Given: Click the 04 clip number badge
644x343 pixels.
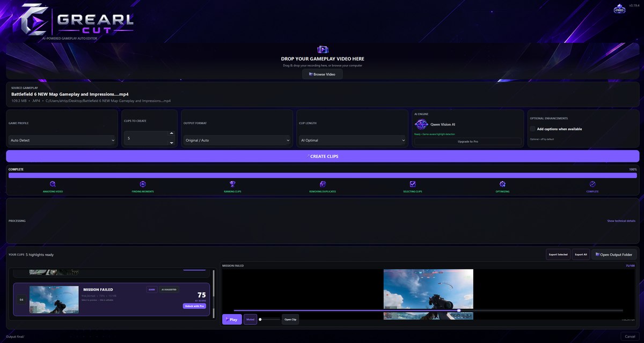Looking at the screenshot, I should pos(21,300).
